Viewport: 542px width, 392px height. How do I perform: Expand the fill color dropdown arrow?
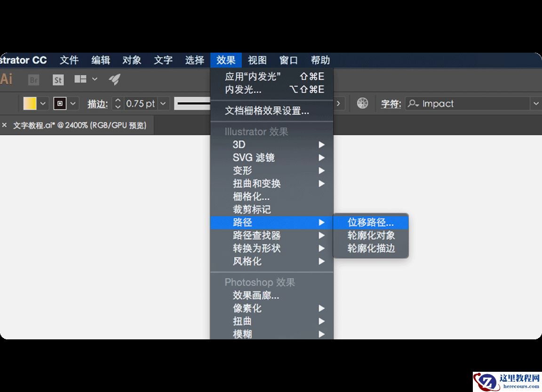pos(43,103)
